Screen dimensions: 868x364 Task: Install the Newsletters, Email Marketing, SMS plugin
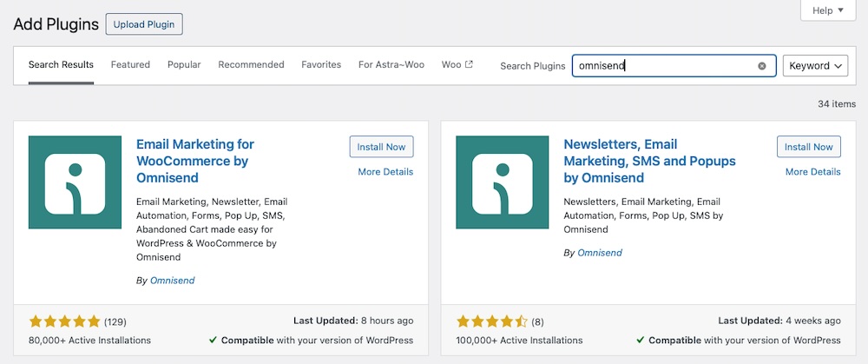click(x=809, y=147)
